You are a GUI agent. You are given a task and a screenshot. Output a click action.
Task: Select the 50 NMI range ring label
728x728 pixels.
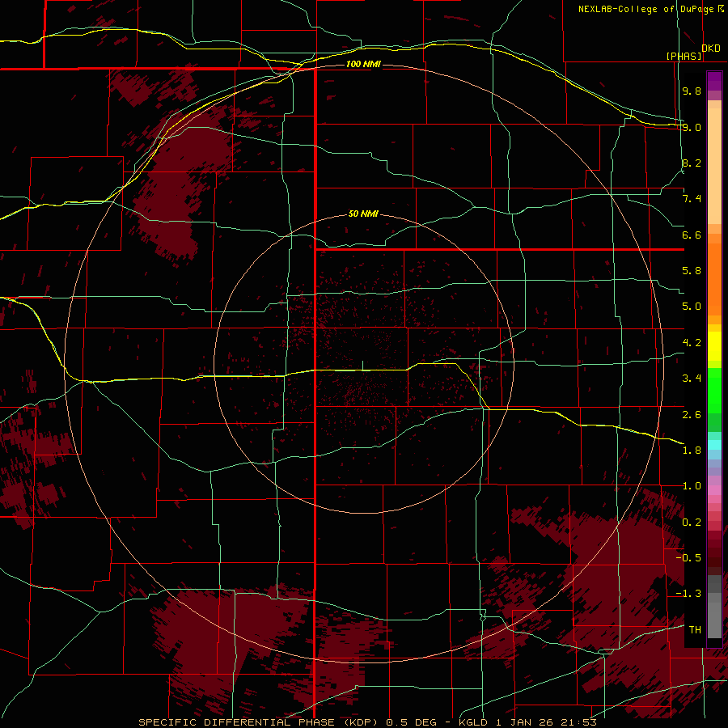pyautogui.click(x=363, y=214)
